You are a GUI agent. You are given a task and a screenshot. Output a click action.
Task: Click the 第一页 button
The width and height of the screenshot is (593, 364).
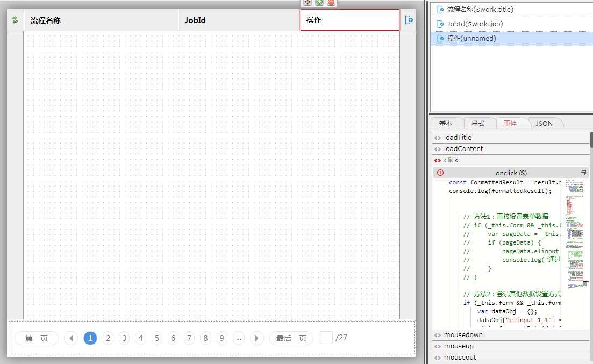37,338
